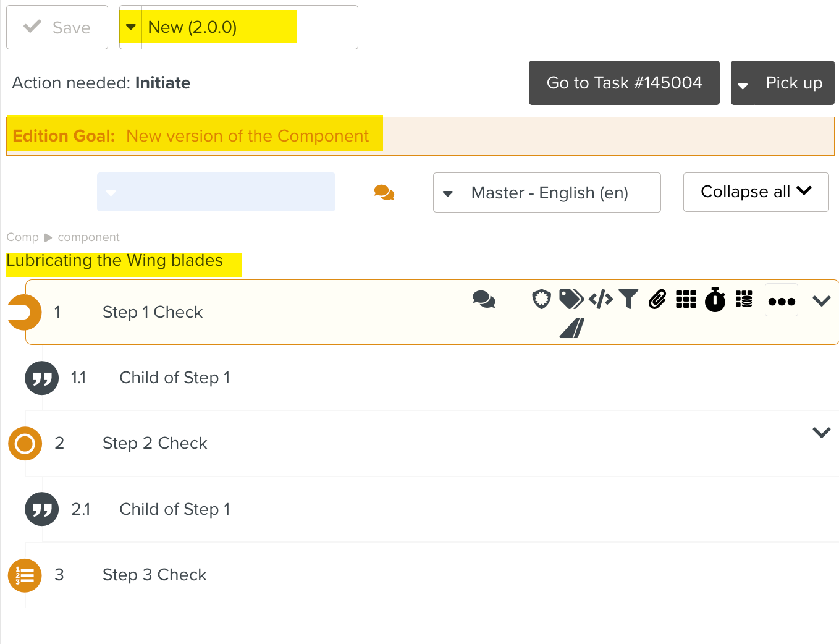The width and height of the screenshot is (839, 644).
Task: Click the grid table icon on Step 1
Action: tap(686, 300)
